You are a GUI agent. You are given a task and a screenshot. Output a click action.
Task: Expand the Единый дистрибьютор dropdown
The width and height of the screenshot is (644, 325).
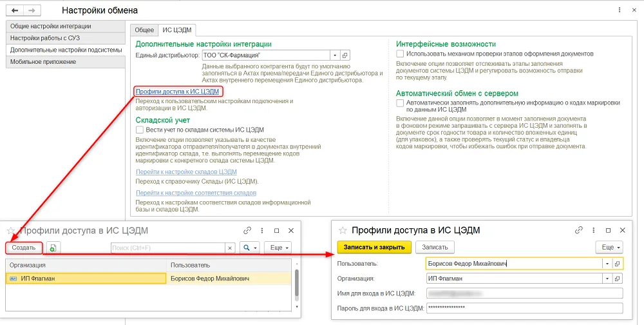coord(335,55)
